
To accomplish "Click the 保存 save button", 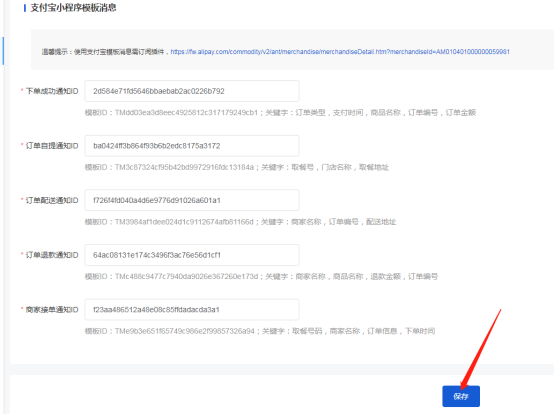I will coord(461,396).
